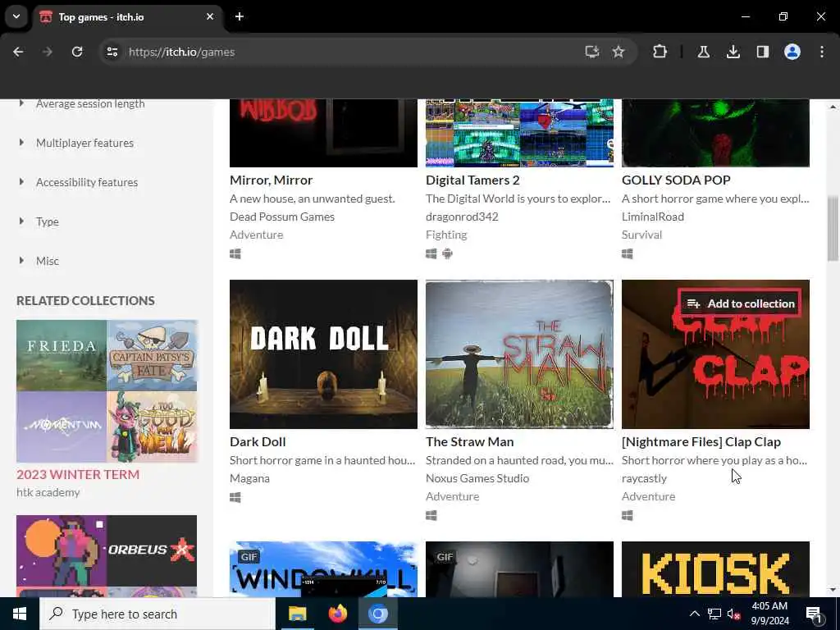Open the Windows Start menu
The image size is (840, 630).
tap(20, 614)
